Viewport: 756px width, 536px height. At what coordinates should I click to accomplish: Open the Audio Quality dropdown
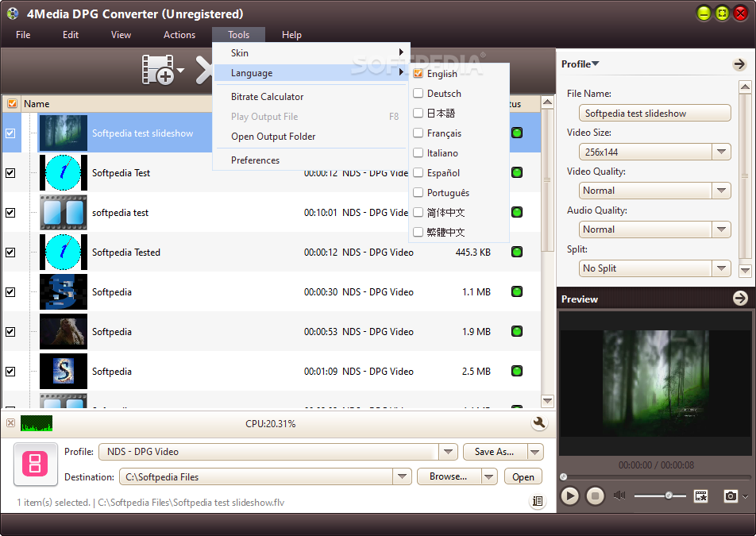[721, 229]
